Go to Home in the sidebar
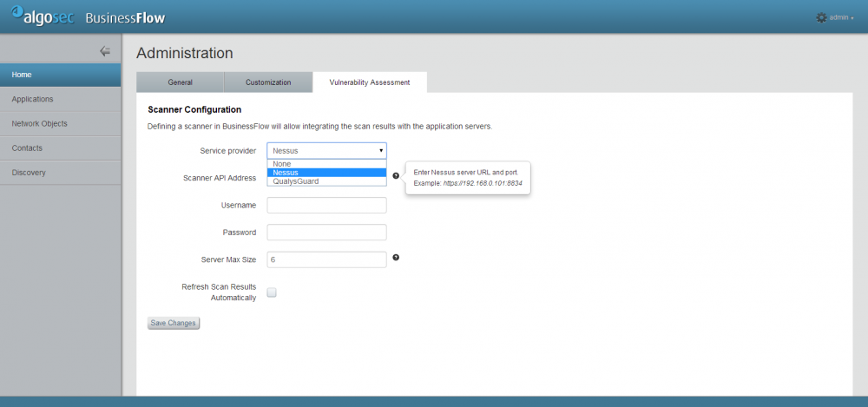Viewport: 868px width, 407px height. 61,75
